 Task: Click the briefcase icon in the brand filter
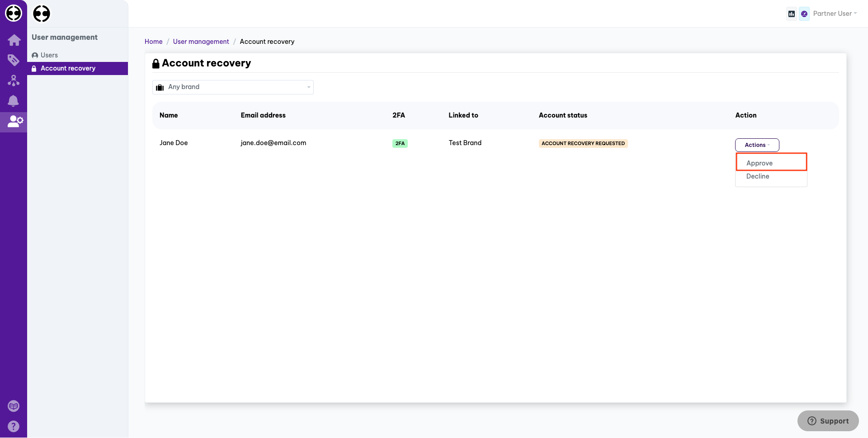[160, 87]
